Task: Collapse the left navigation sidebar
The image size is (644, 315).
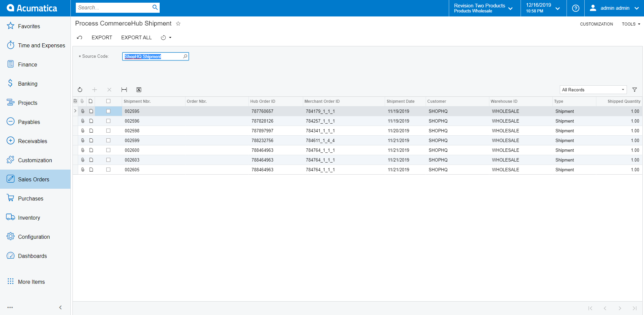Action: [60, 307]
